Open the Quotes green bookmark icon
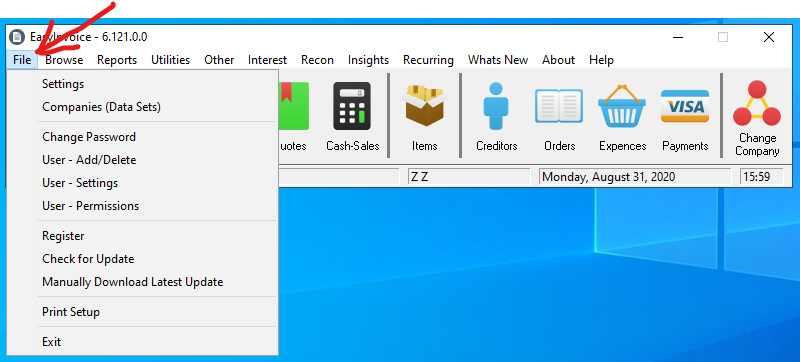Viewport: 800px width, 362px height. [x=294, y=106]
